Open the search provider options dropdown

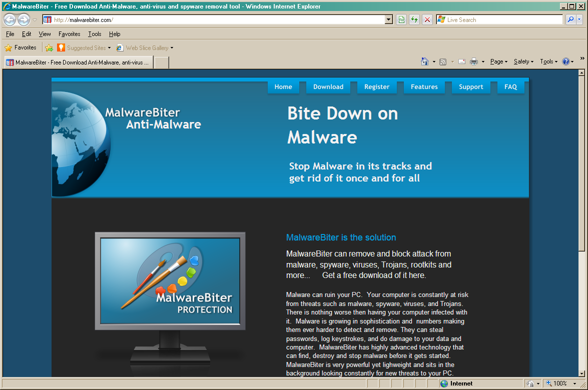[579, 19]
